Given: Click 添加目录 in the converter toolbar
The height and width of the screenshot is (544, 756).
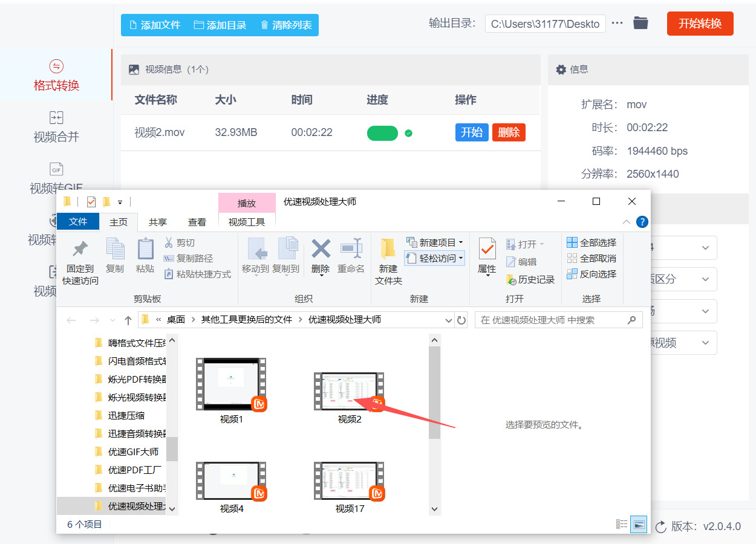Looking at the screenshot, I should click(220, 25).
